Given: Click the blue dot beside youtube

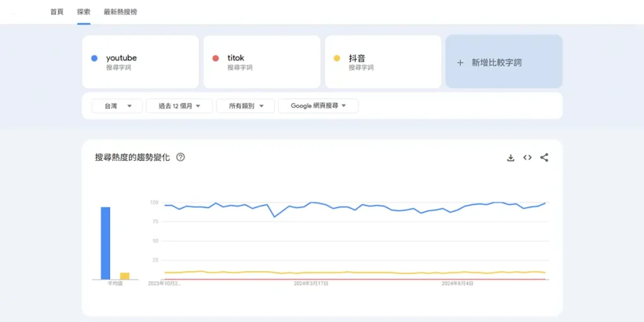Looking at the screenshot, I should [x=94, y=58].
